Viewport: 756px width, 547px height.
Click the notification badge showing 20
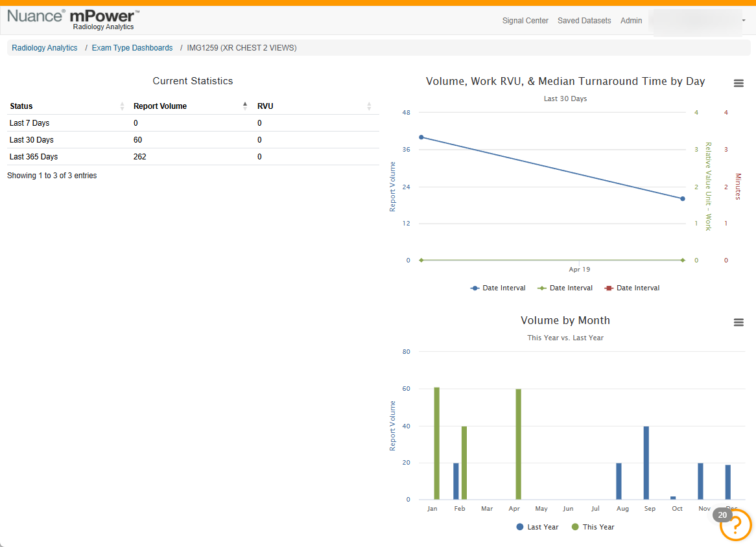(722, 515)
